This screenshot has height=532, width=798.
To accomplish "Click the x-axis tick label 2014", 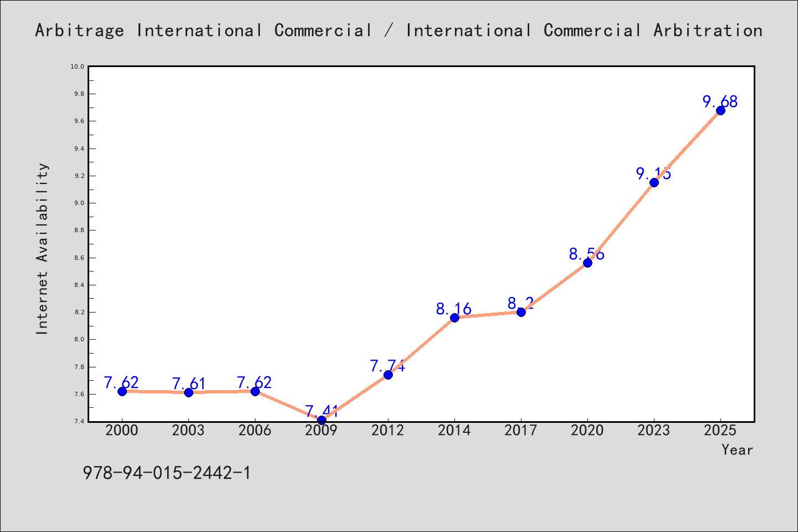I will click(x=454, y=431).
